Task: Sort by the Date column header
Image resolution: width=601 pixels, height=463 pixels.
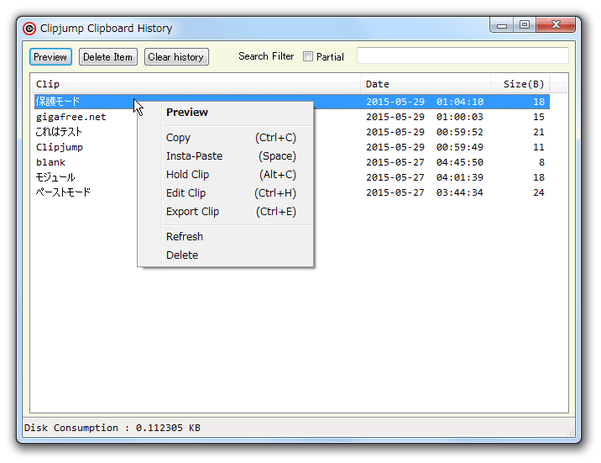Action: pyautogui.click(x=425, y=84)
